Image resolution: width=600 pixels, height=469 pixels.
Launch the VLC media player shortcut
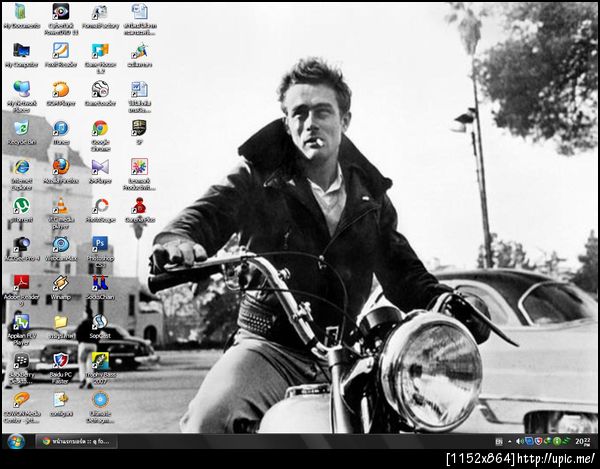60,205
